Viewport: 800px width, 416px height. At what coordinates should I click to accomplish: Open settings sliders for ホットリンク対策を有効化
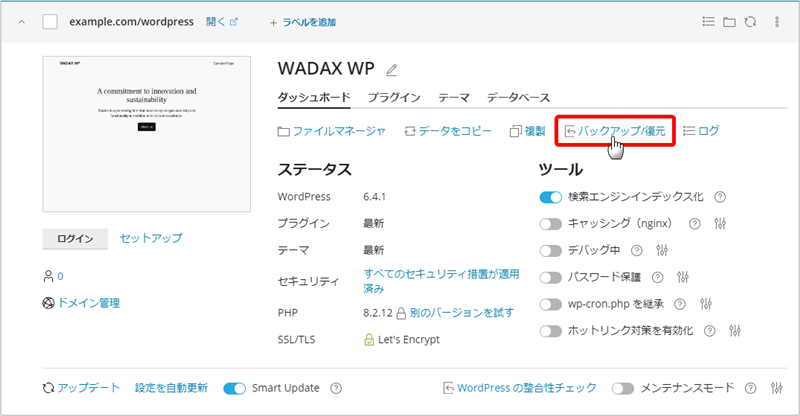pos(735,331)
